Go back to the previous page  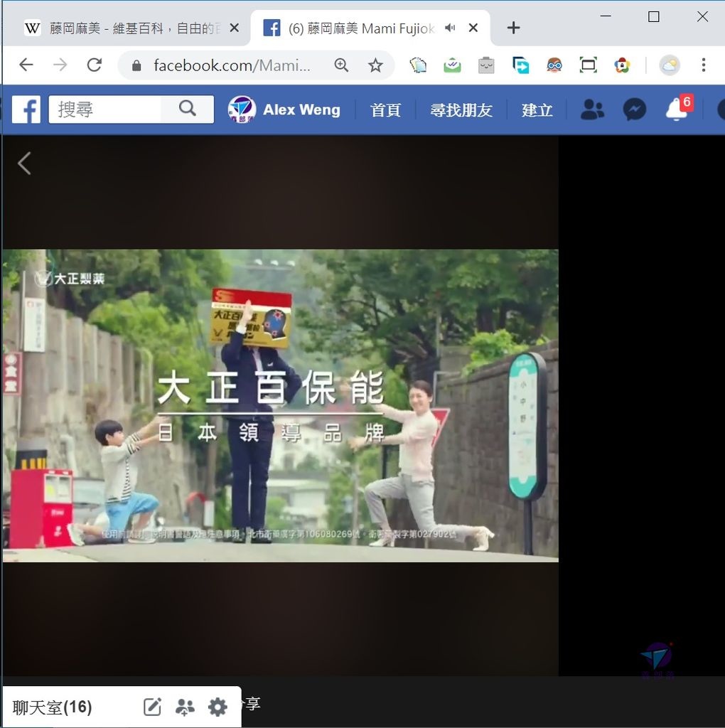click(x=26, y=65)
